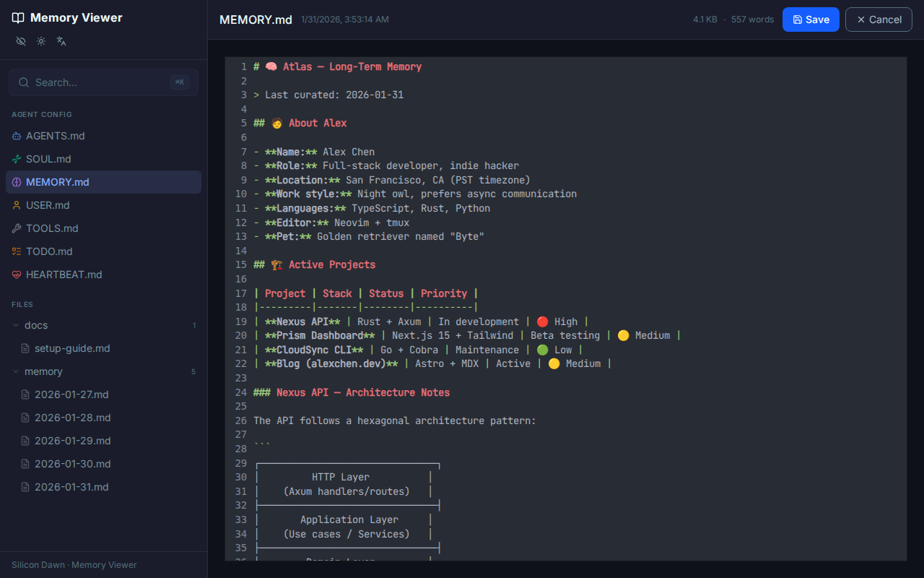This screenshot has width=924, height=578.
Task: Click the 'Beta testing' status cell
Action: tap(565, 335)
